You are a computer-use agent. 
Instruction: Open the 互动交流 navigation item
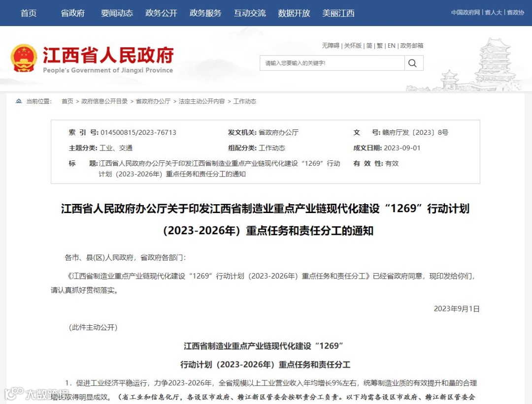coord(250,13)
